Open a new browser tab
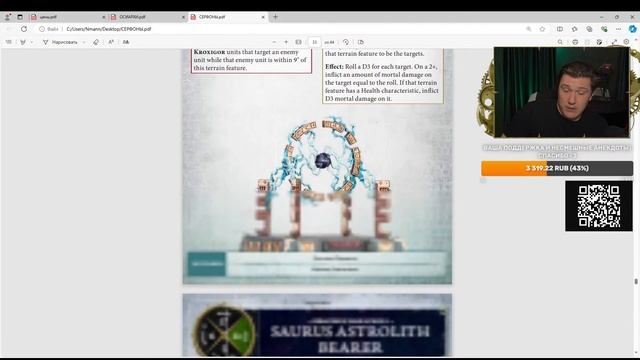 click(276, 17)
